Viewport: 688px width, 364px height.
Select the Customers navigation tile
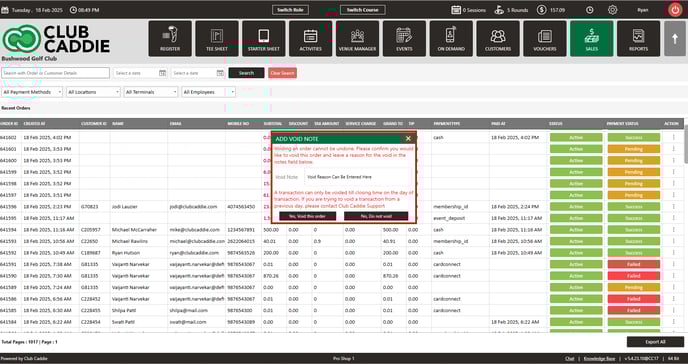[x=498, y=39]
